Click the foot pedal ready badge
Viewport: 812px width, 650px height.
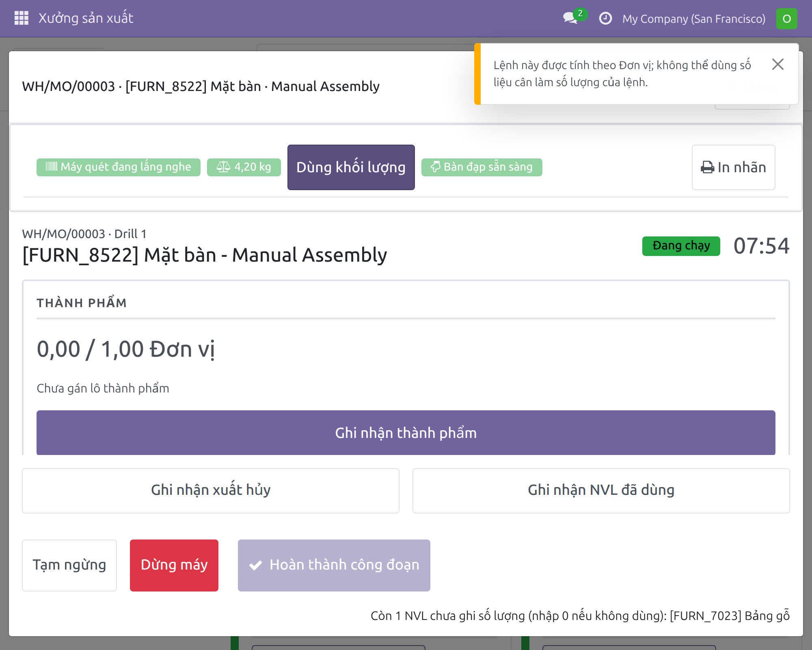click(482, 167)
